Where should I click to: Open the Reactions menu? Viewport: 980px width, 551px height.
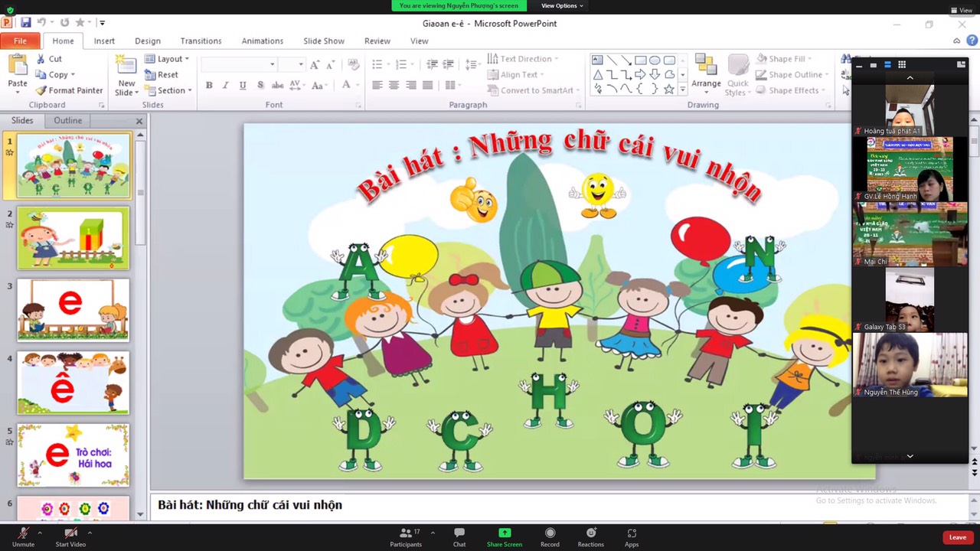pos(590,533)
